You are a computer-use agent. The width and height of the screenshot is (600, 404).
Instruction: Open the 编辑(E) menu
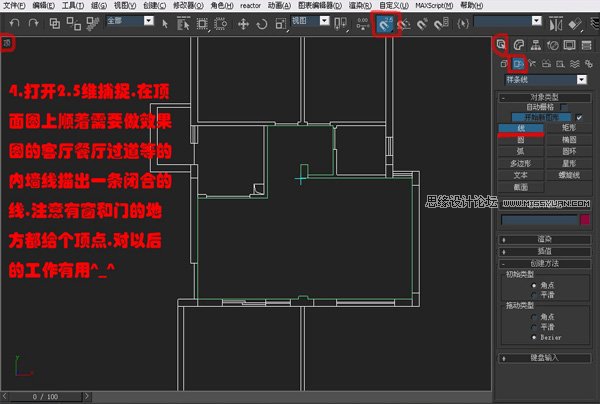(x=43, y=5)
